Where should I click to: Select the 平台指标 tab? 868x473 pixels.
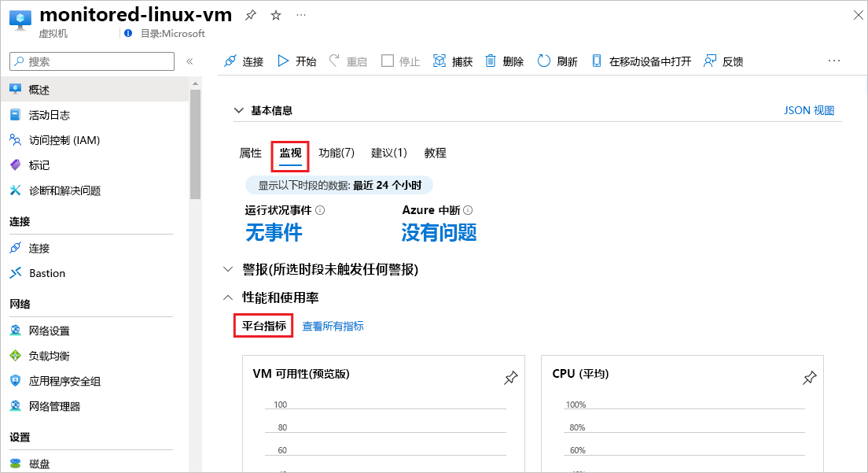(x=263, y=326)
